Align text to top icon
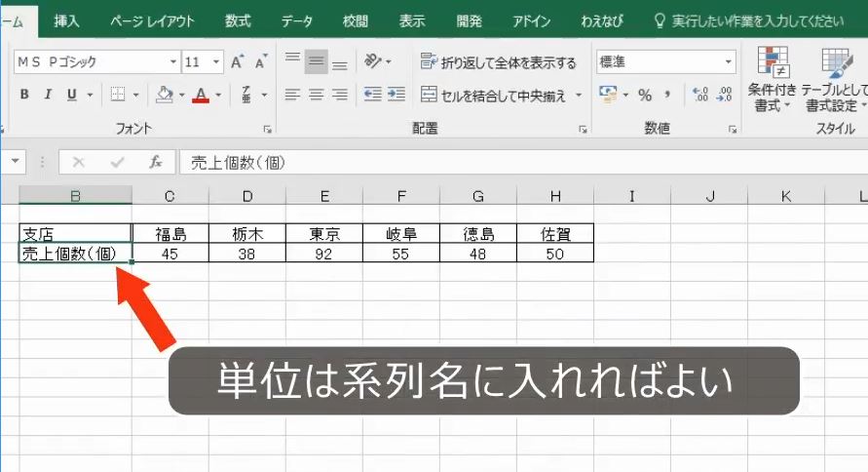 (292, 59)
